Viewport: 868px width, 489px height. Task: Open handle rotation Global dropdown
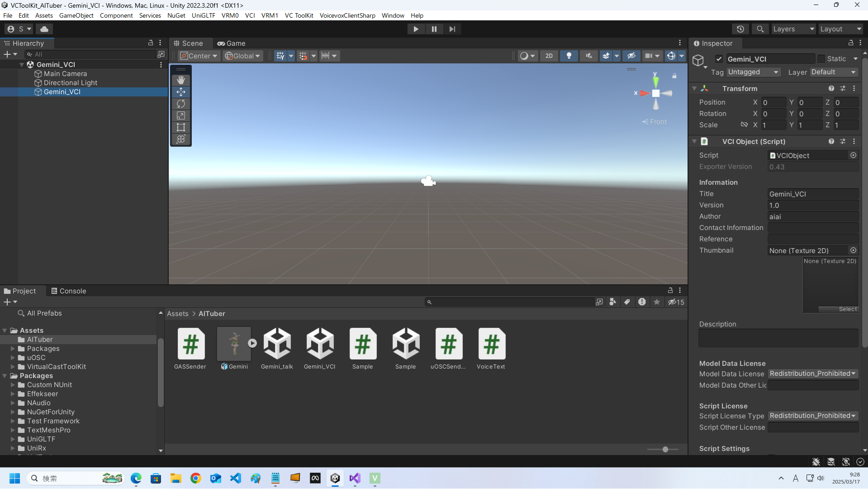[243, 56]
